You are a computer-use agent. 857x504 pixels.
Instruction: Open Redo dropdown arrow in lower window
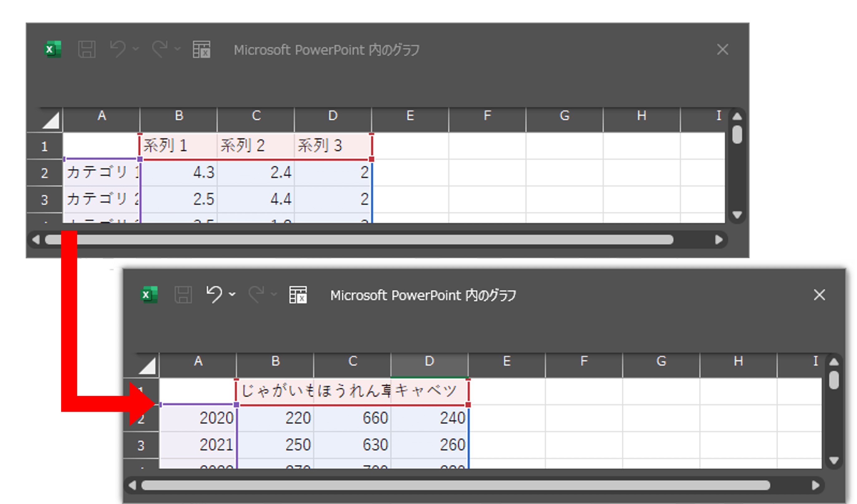click(x=274, y=294)
